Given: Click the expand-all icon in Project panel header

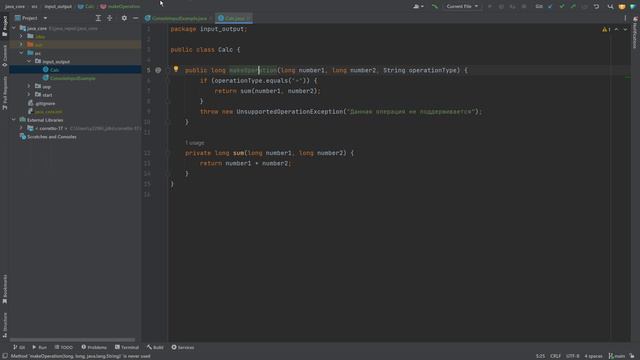Looking at the screenshot, I should point(98,18).
